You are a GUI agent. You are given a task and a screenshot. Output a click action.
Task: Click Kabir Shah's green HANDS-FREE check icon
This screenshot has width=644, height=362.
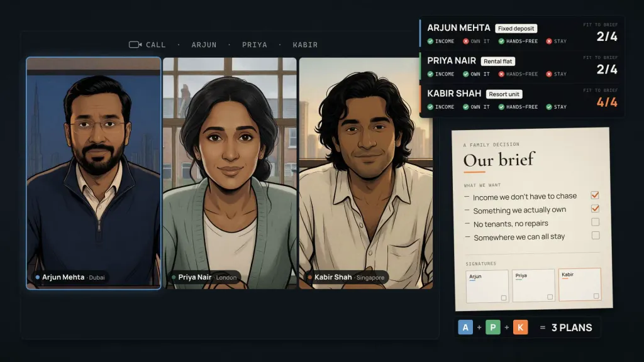point(501,107)
